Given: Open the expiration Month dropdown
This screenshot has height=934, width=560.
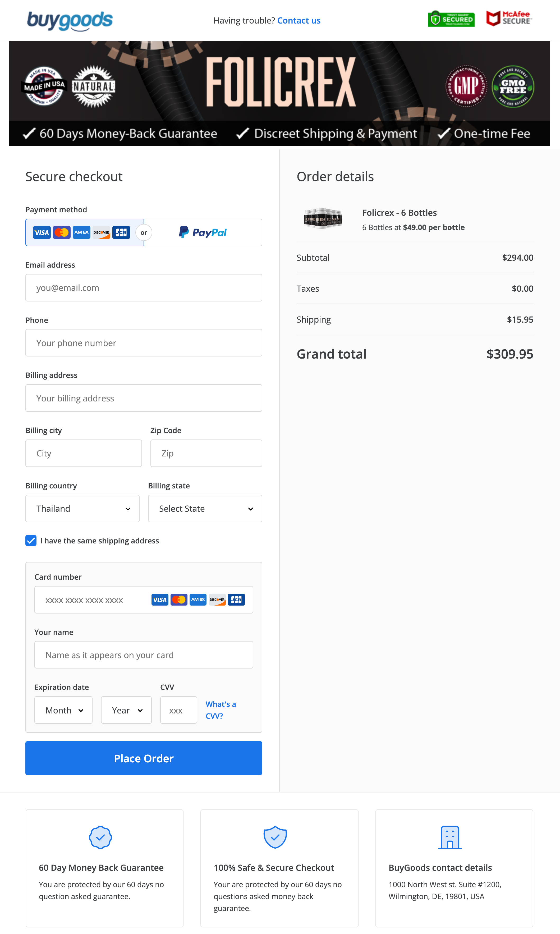Looking at the screenshot, I should [x=63, y=710].
